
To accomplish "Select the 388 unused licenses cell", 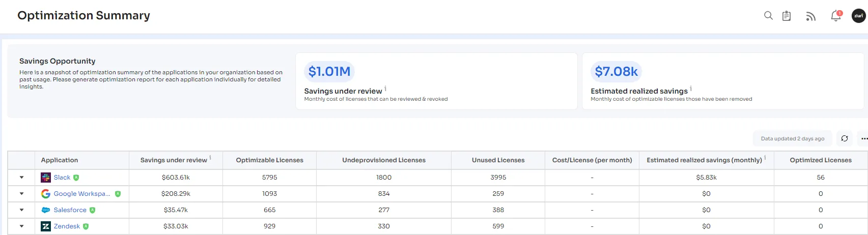I will [x=498, y=210].
